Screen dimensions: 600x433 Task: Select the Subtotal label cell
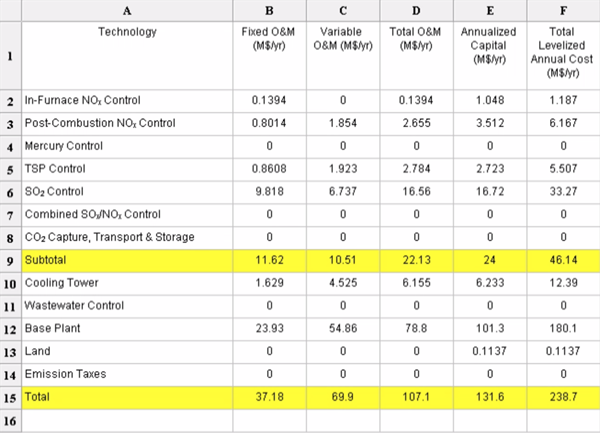point(127,261)
